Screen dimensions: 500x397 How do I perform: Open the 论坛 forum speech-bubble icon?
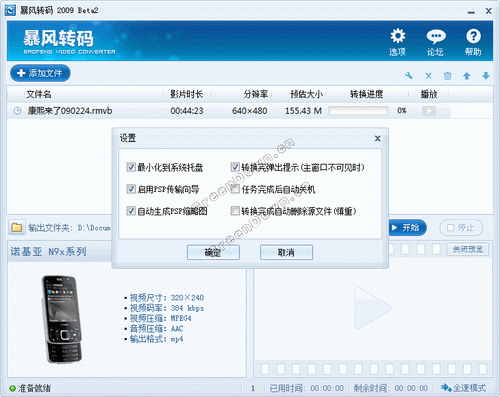tap(436, 36)
